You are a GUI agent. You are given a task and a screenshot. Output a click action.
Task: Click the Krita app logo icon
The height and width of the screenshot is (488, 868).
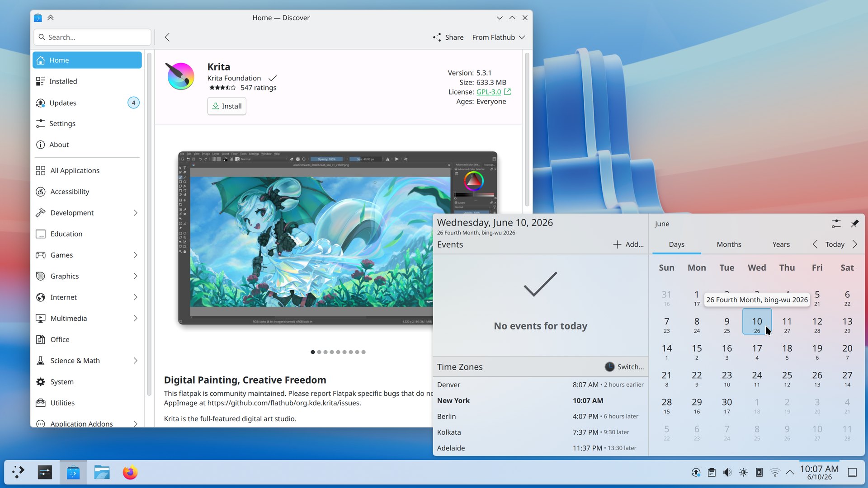[x=181, y=76]
